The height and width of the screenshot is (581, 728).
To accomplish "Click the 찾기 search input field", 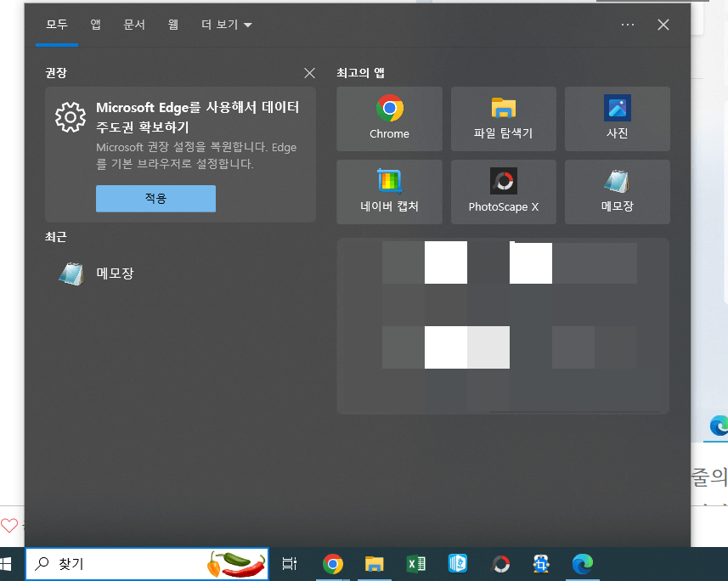I will 147,564.
